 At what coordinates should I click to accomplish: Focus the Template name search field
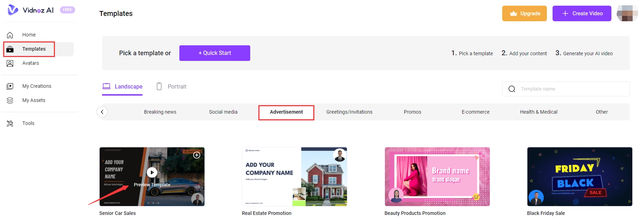(571, 89)
